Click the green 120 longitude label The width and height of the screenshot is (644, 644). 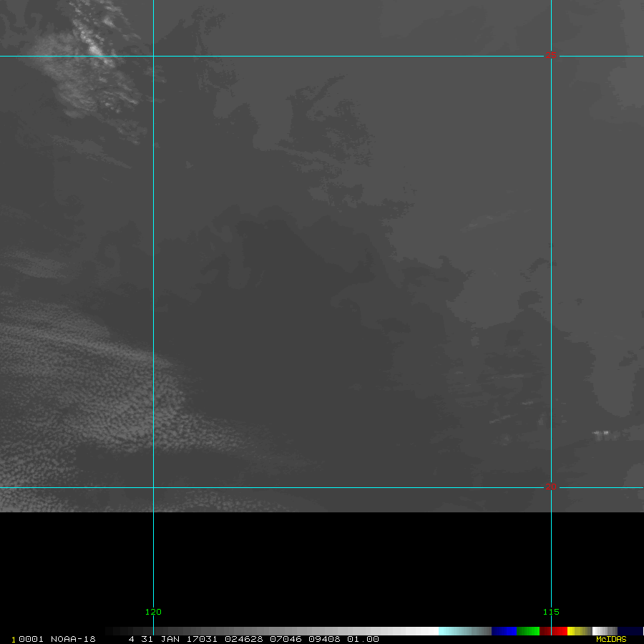point(153,612)
